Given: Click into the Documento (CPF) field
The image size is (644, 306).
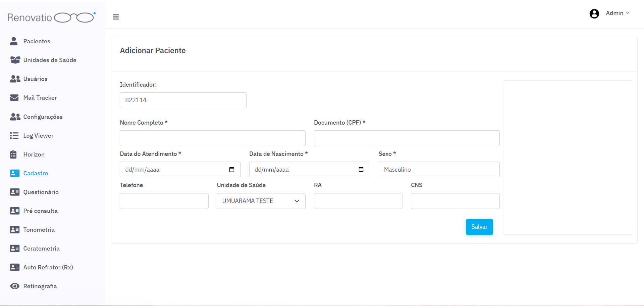Looking at the screenshot, I should [x=407, y=138].
